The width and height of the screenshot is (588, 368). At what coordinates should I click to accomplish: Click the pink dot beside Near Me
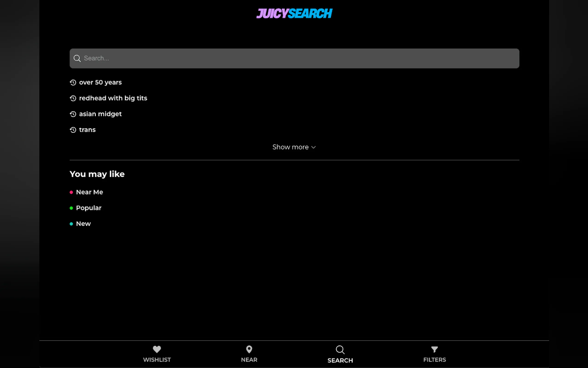tap(71, 192)
